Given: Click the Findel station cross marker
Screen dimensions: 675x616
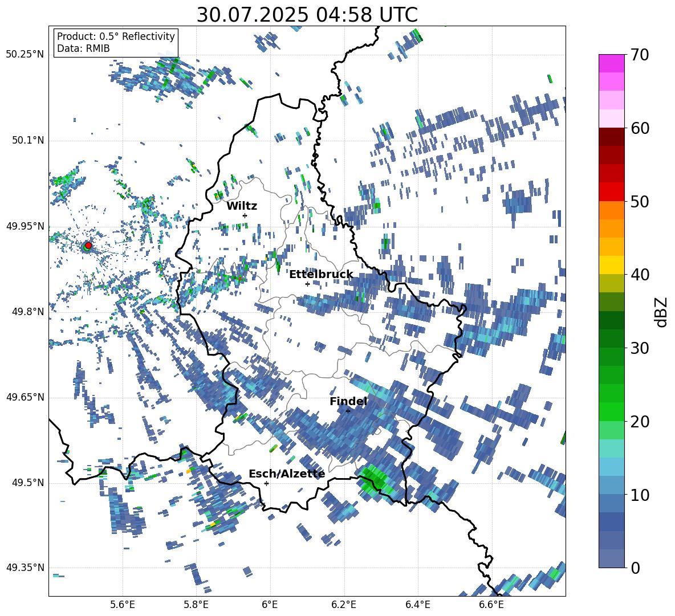Looking at the screenshot, I should coord(348,411).
